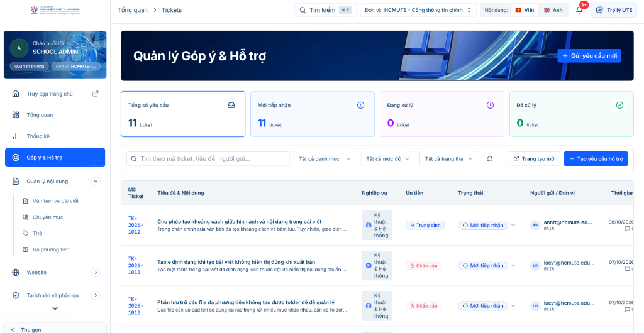644x333 pixels.
Task: Click the Ưu tiên column header
Action: (x=414, y=193)
